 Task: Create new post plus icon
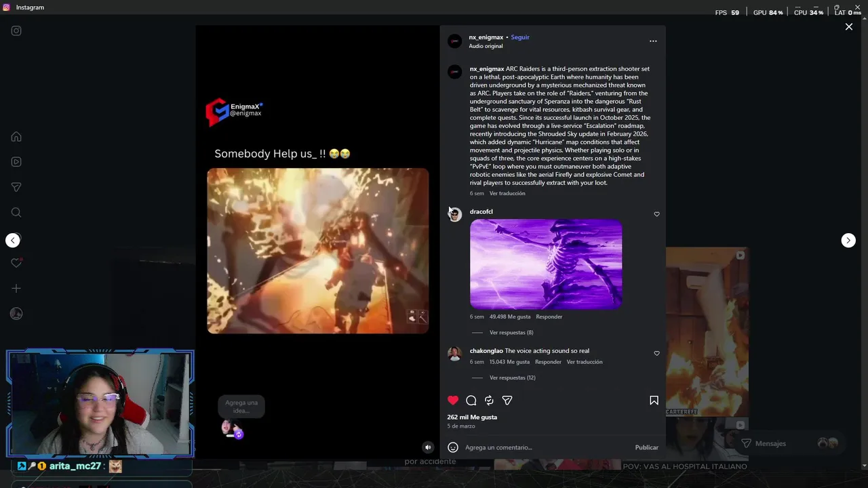[16, 288]
